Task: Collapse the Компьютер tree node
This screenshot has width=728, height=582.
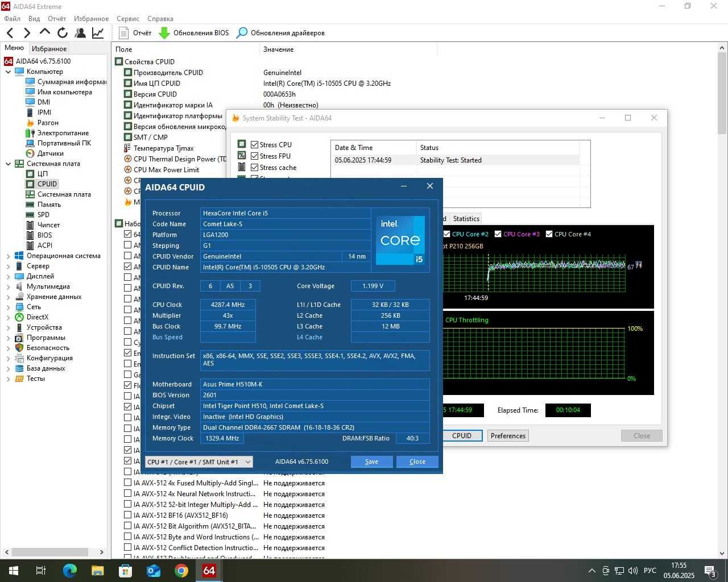Action: pos(8,72)
